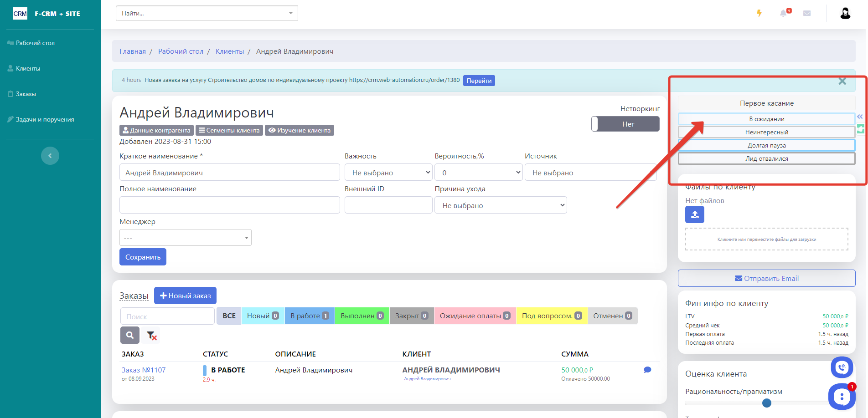Open Заказы in the left sidebar

[26, 94]
